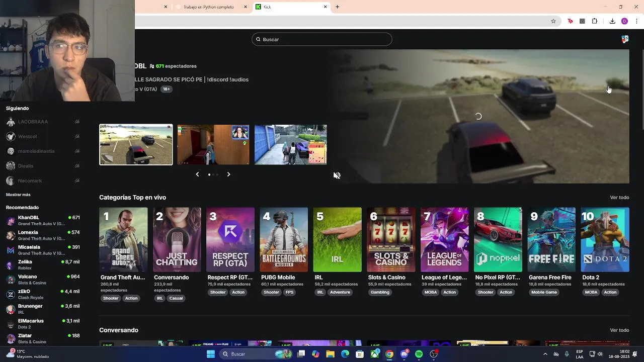Open Diealis channel in the sidebar
The image size is (644, 362).
pos(43,166)
